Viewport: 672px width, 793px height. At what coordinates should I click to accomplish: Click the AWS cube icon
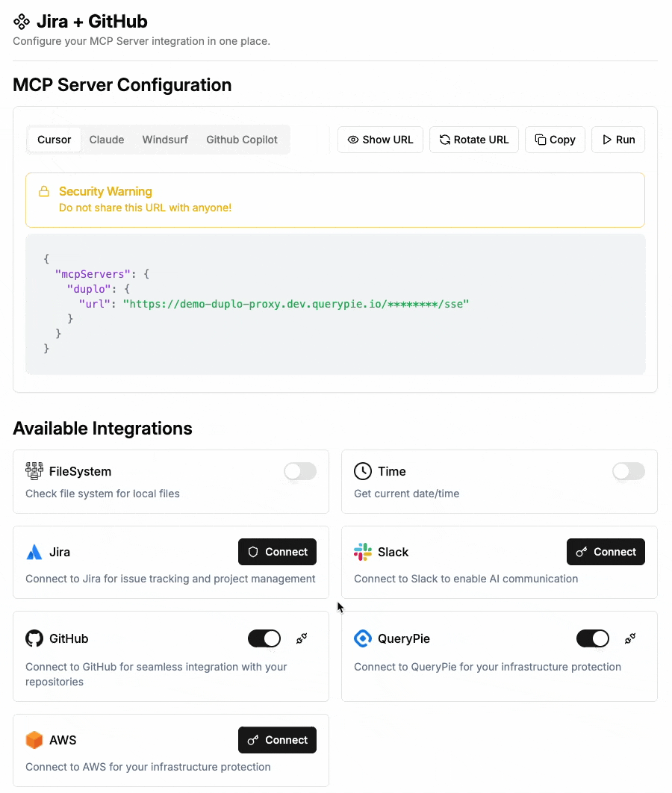point(34,740)
